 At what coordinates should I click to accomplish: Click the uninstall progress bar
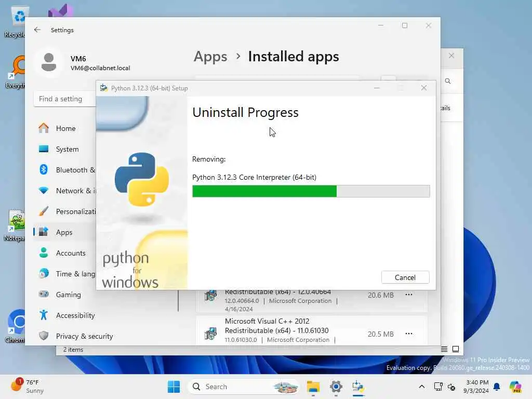tap(311, 191)
